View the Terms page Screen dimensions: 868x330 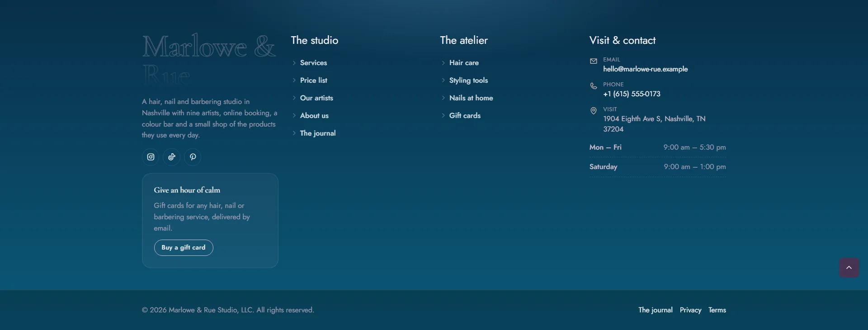click(717, 310)
